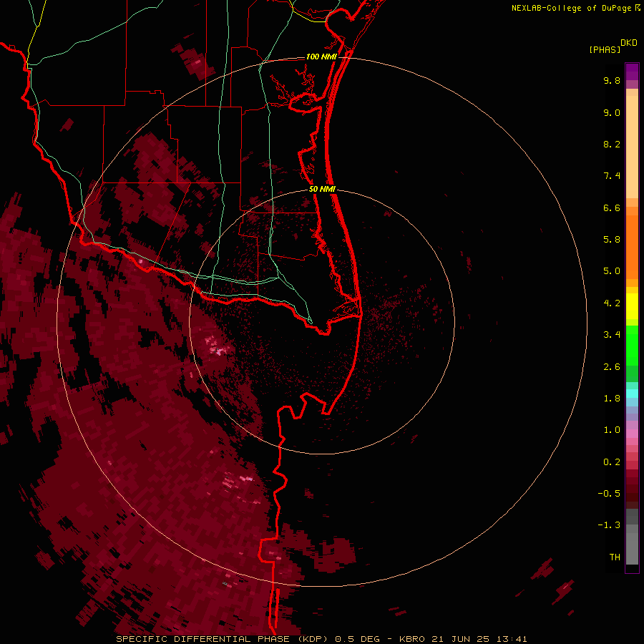This screenshot has height=644, width=644.
Task: Click the 0.5 DEG elevation text
Action: point(357,639)
